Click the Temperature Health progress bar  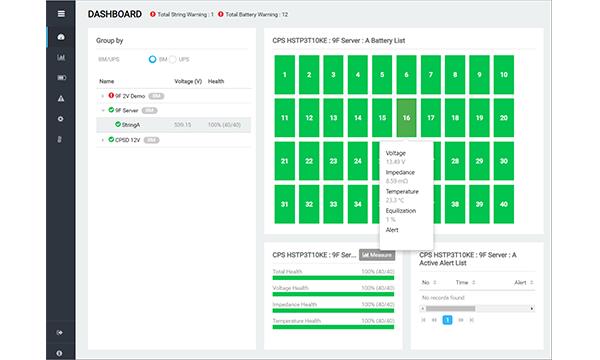pyautogui.click(x=333, y=327)
